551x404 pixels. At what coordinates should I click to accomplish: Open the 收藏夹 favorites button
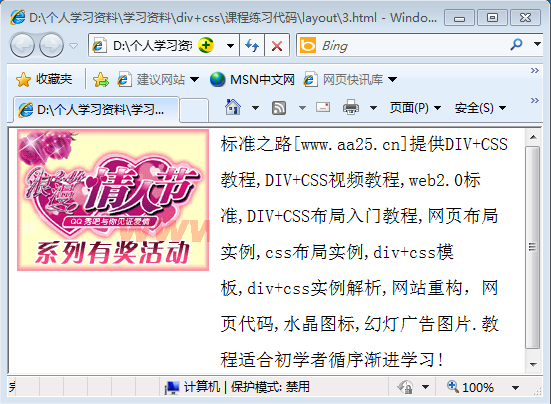click(x=44, y=79)
